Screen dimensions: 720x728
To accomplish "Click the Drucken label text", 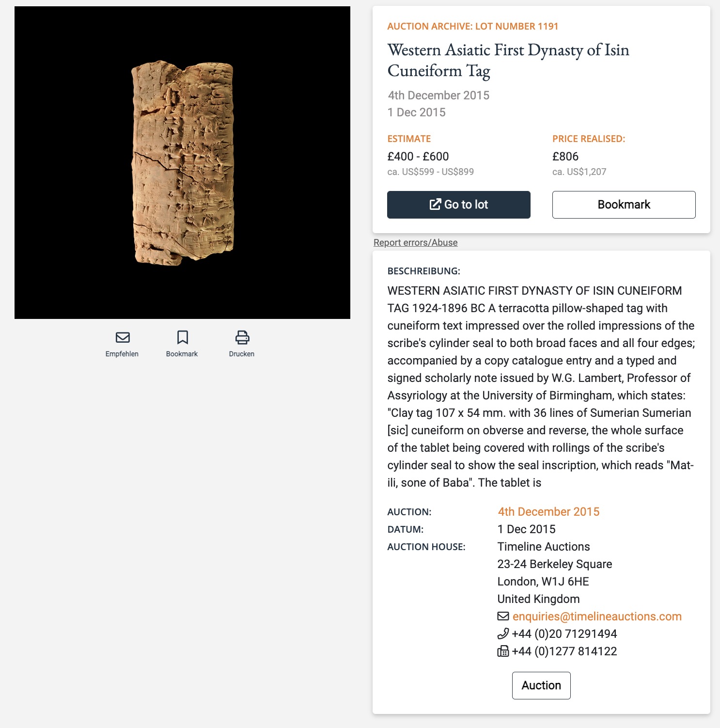I will point(242,354).
